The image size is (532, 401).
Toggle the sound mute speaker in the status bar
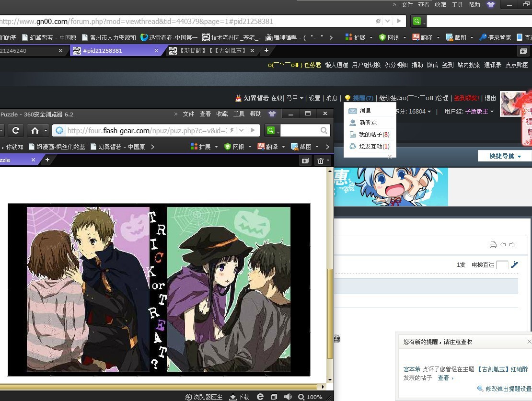(288, 397)
